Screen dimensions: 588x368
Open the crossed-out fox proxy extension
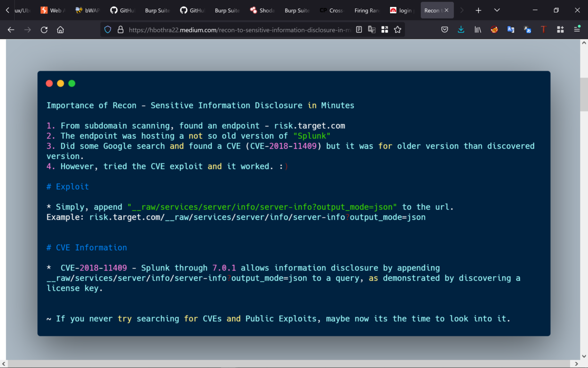pyautogui.click(x=494, y=30)
